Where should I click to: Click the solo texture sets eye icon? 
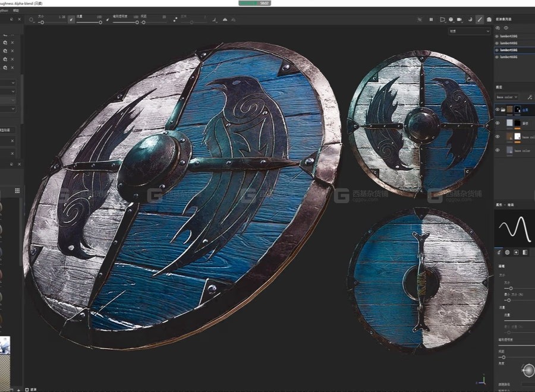498,28
